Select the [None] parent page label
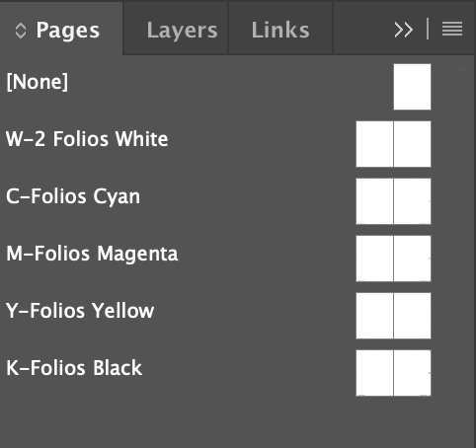 coord(38,82)
